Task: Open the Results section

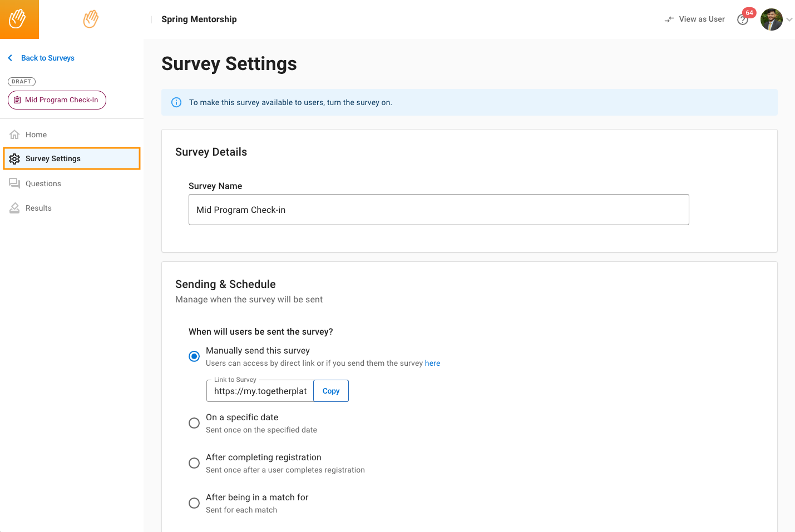Action: [x=38, y=208]
